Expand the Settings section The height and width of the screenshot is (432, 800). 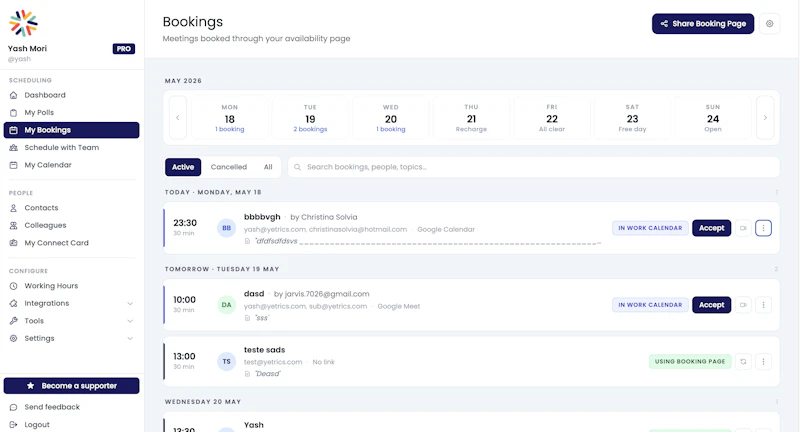71,338
